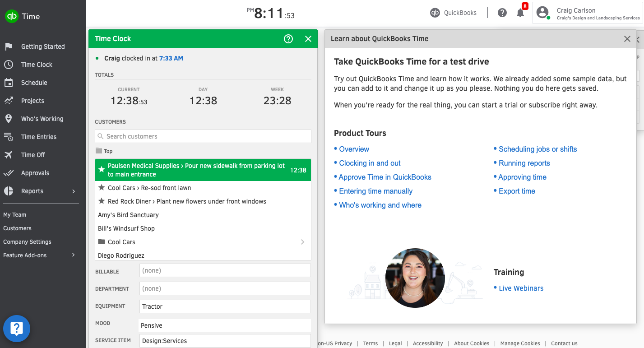Image resolution: width=644 pixels, height=348 pixels.
Task: Open Clocking in and out tour
Action: click(x=370, y=163)
